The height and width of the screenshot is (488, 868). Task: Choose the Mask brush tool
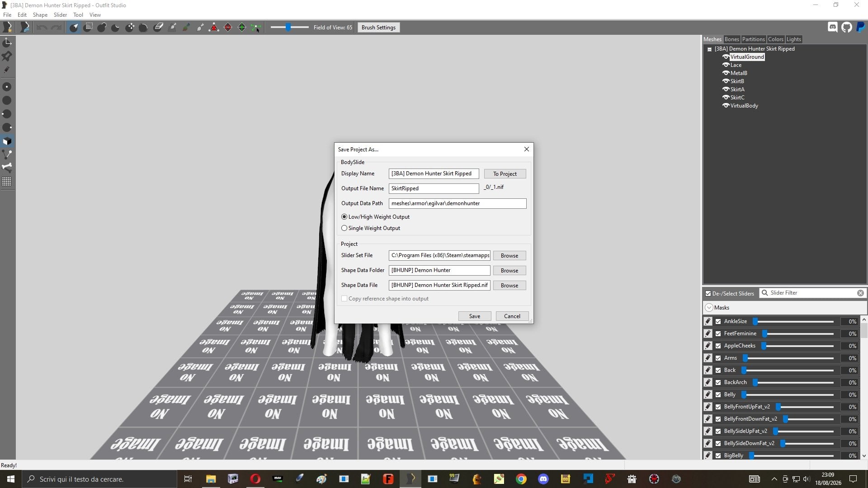(x=88, y=28)
